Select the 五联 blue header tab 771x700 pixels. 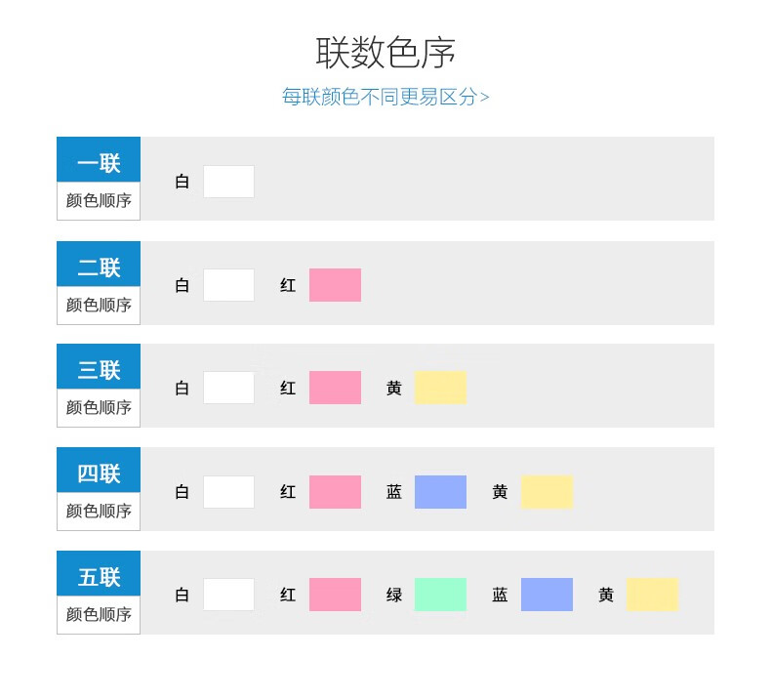99,574
